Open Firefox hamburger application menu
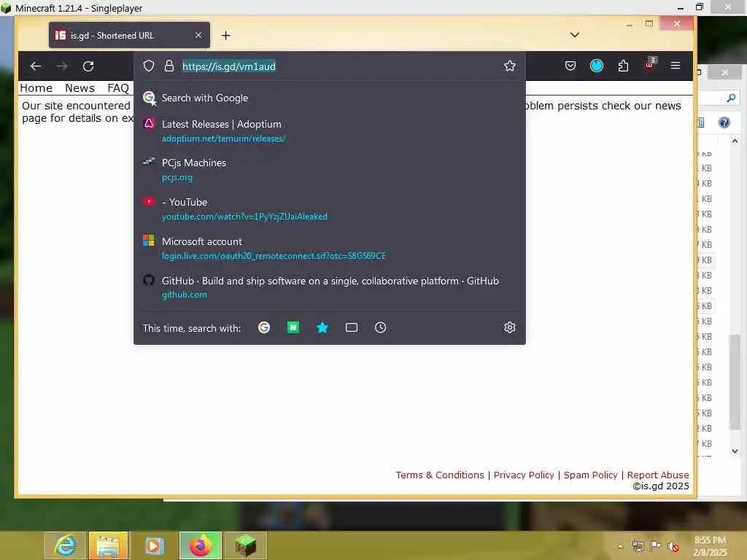This screenshot has height=560, width=747. (676, 65)
